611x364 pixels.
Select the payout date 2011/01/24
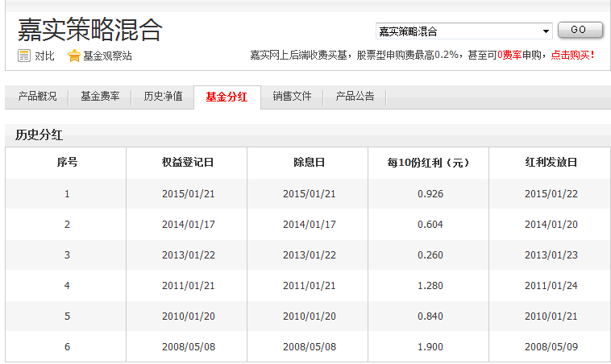tap(551, 286)
